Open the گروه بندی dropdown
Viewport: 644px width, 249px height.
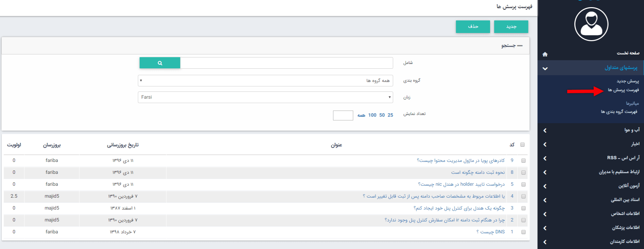click(265, 81)
